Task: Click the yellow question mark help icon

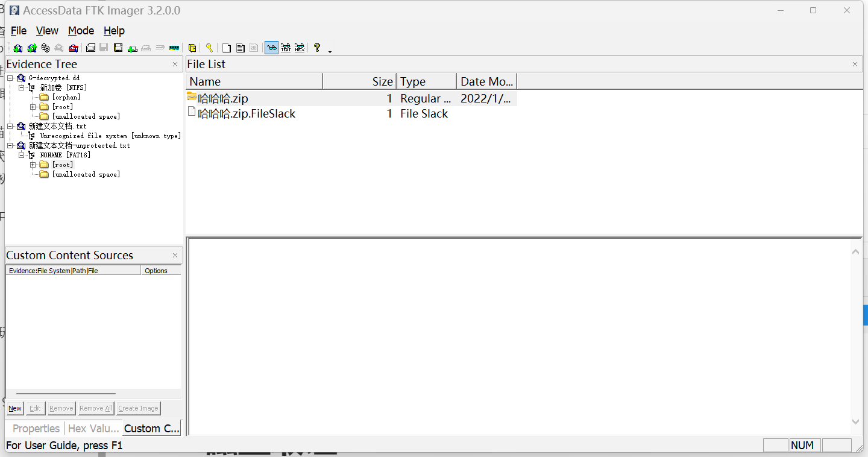Action: [317, 48]
